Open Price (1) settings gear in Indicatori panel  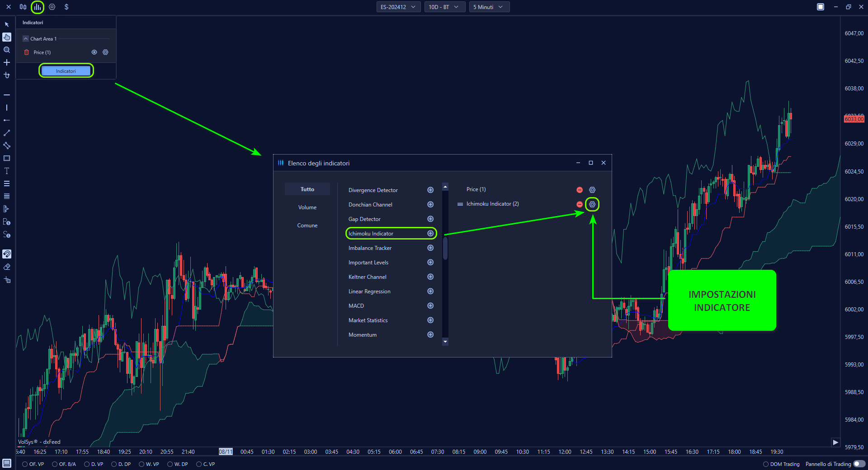[x=105, y=52]
